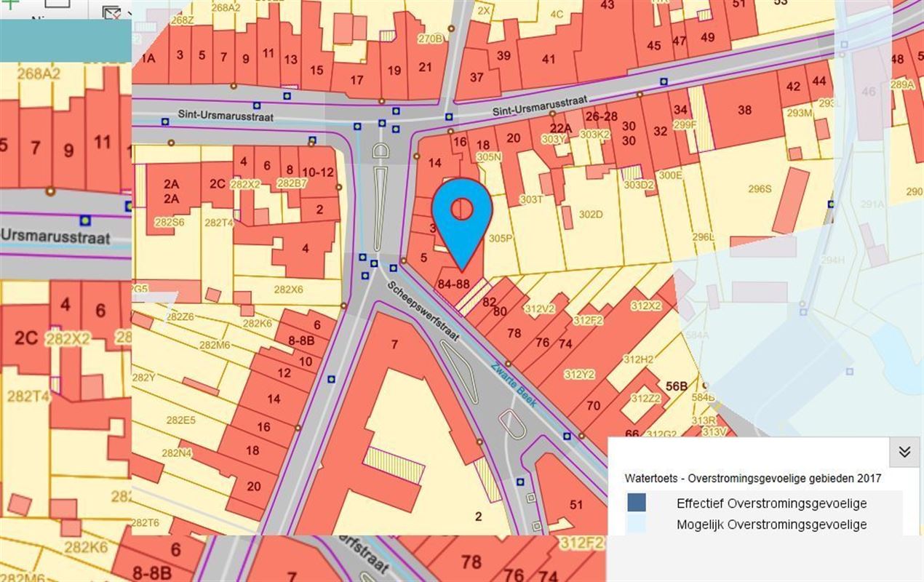Select Effectief Overstromingsgevoelige legend entry

(x=771, y=503)
